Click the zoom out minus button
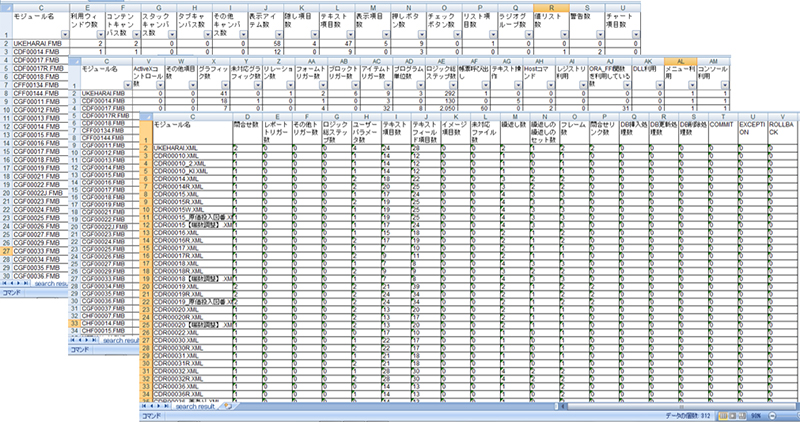The image size is (800, 422). (x=771, y=416)
